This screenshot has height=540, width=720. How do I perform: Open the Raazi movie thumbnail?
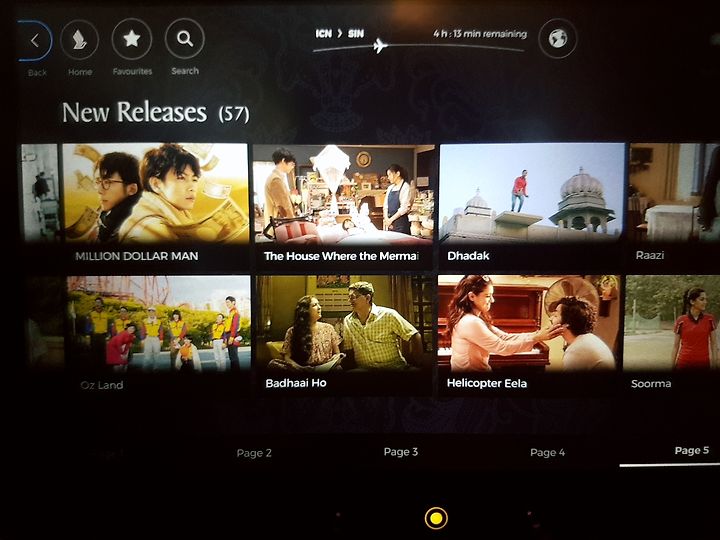[x=674, y=192]
